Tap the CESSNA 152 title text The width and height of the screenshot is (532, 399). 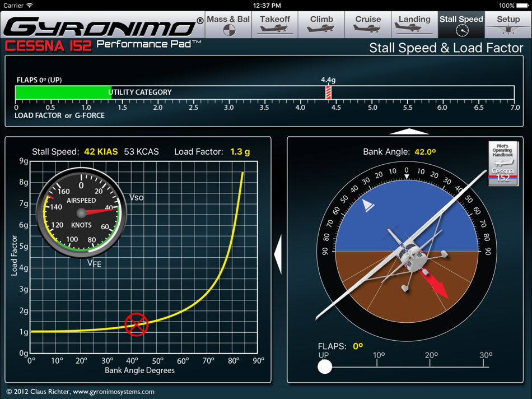click(x=48, y=46)
